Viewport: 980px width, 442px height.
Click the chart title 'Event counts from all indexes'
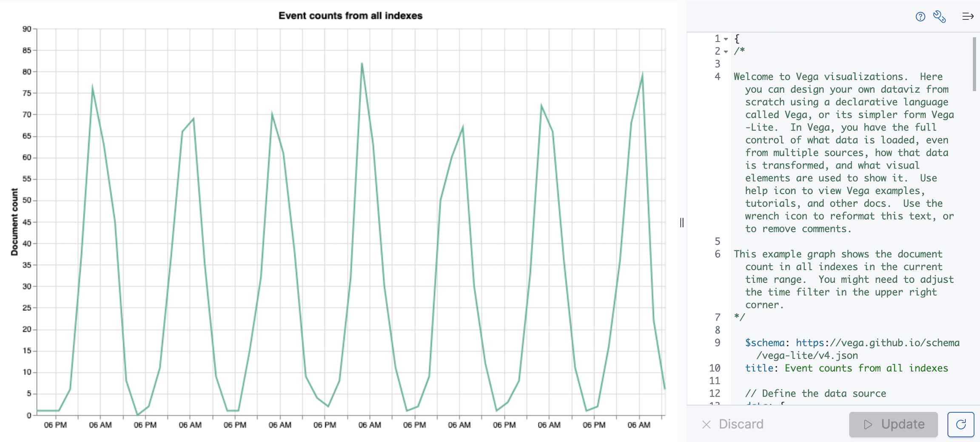click(x=350, y=16)
